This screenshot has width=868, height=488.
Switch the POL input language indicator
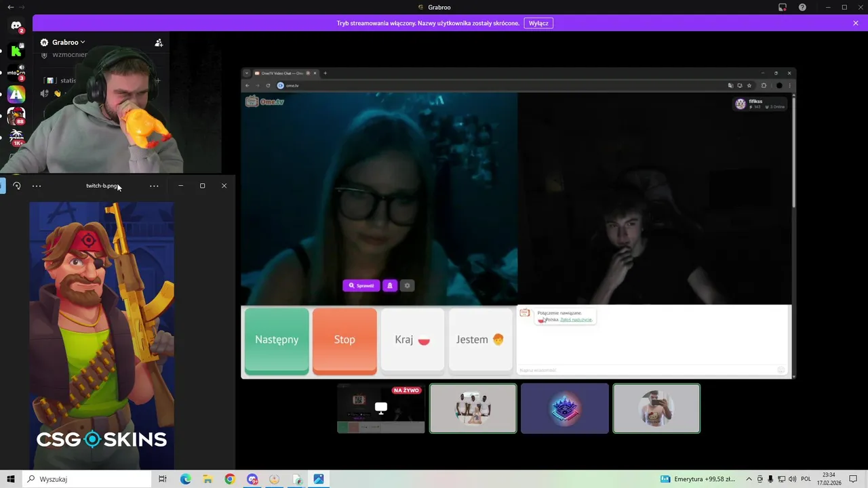click(806, 479)
